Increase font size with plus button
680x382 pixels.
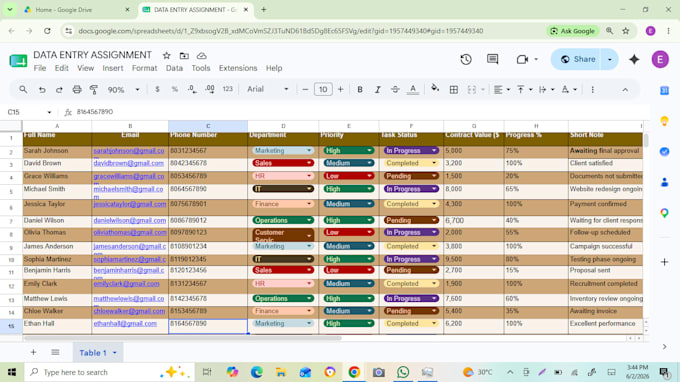[340, 89]
